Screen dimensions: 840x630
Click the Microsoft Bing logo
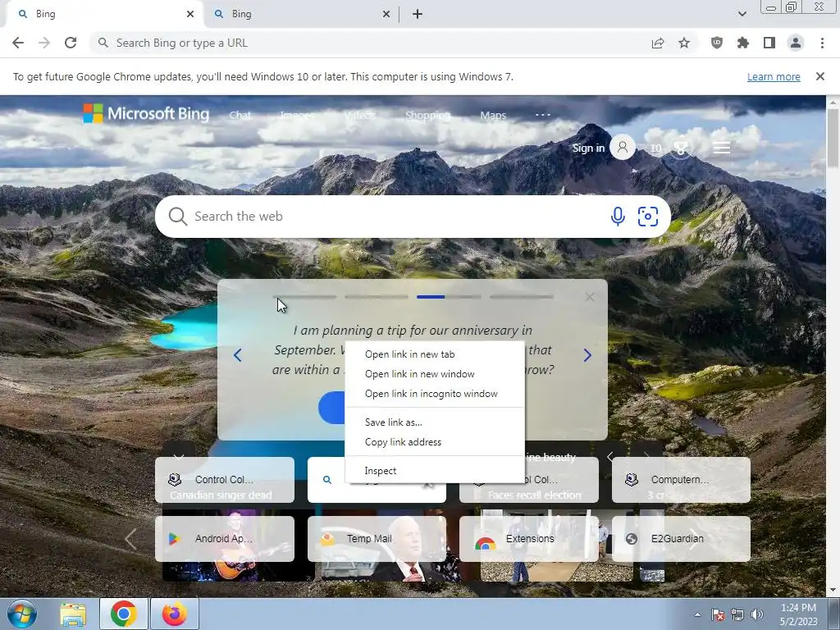[x=146, y=113]
